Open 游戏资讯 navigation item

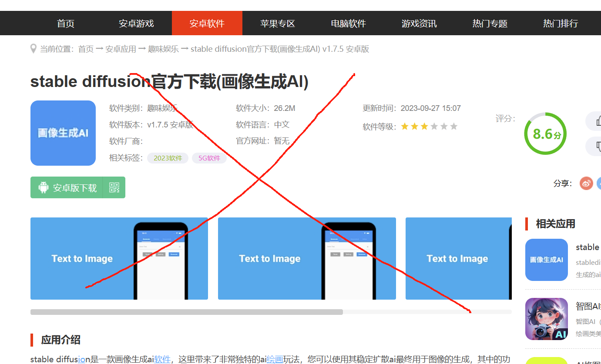(419, 23)
